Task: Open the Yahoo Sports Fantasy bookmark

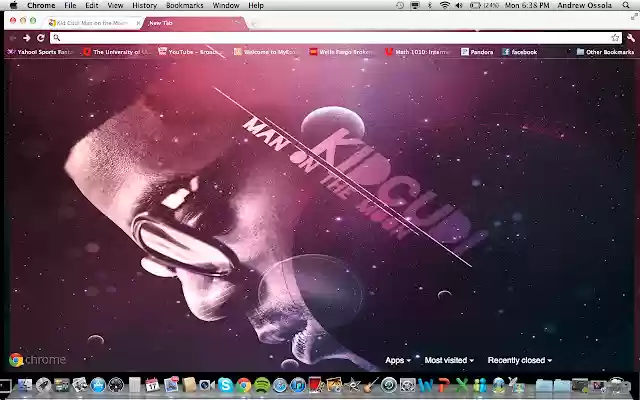Action: pos(41,52)
